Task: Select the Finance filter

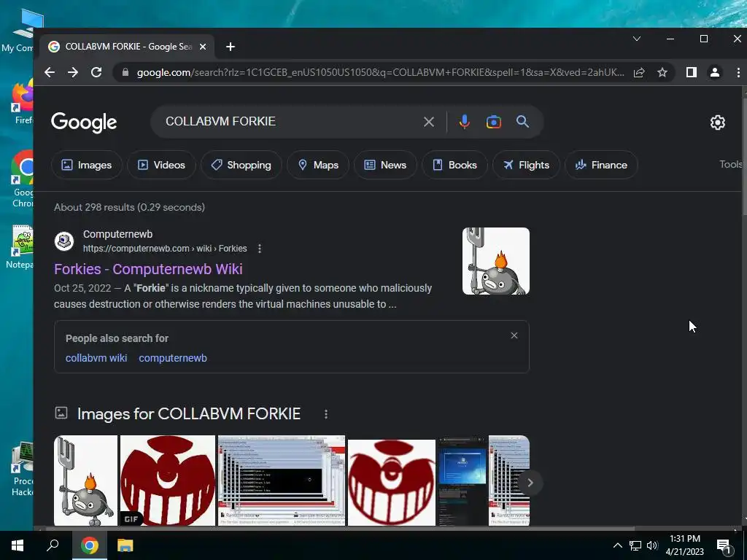Action: [601, 165]
